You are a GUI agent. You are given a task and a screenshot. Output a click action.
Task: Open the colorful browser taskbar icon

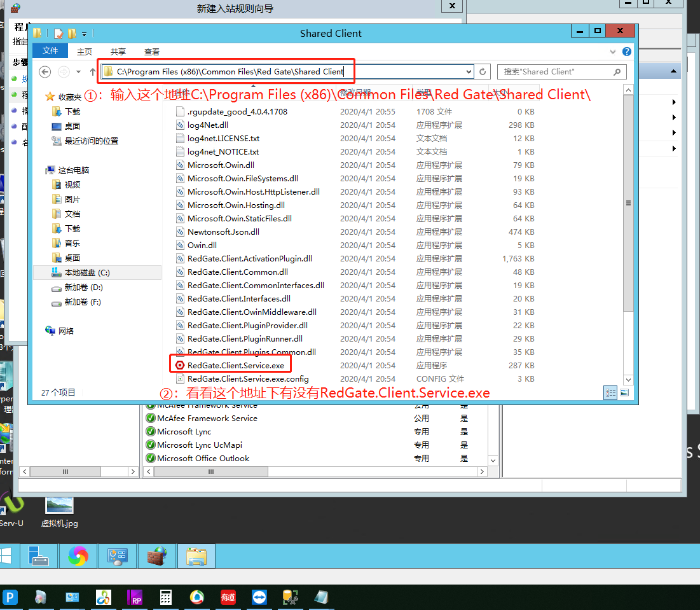pyautogui.click(x=78, y=556)
